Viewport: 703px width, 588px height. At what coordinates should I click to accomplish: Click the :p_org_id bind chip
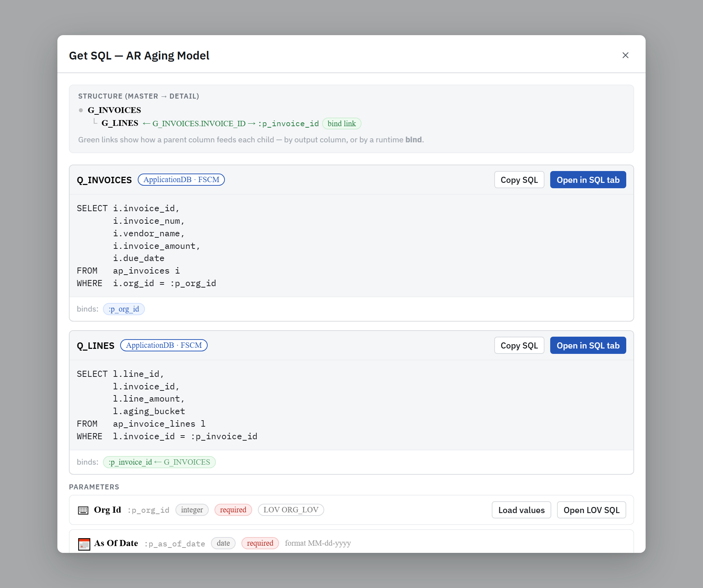(124, 309)
